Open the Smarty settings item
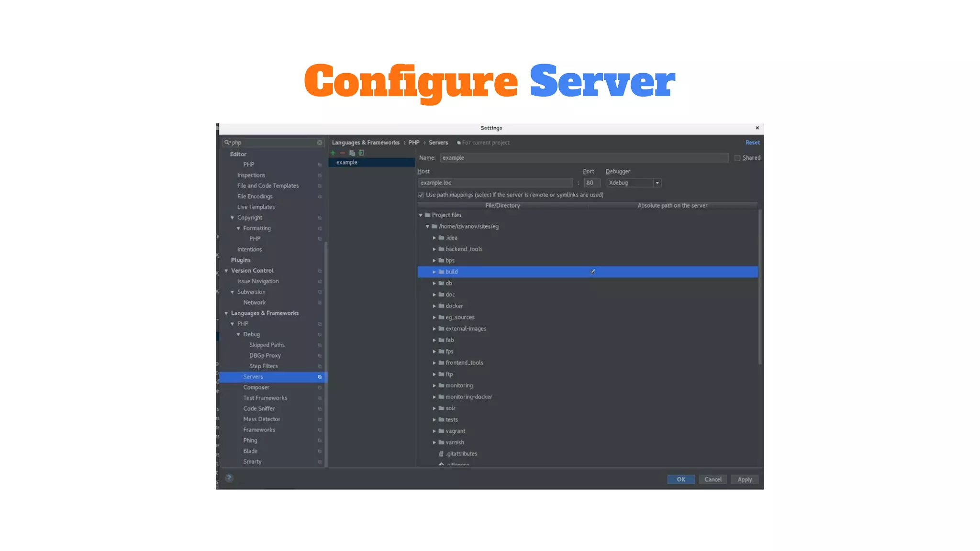The height and width of the screenshot is (551, 980). (x=252, y=462)
